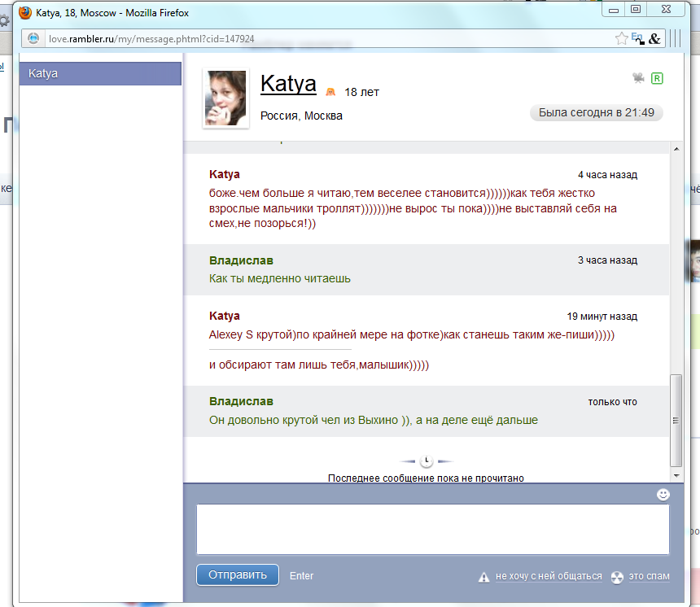Click 'Последнее сообщение пока не прочитано' notice
The image size is (700, 607).
(426, 478)
